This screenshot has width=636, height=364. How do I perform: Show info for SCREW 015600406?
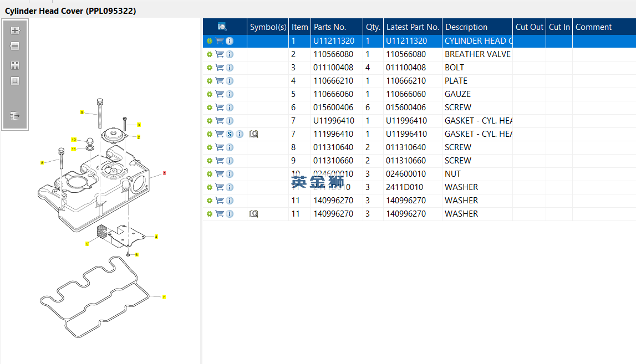[x=230, y=107]
